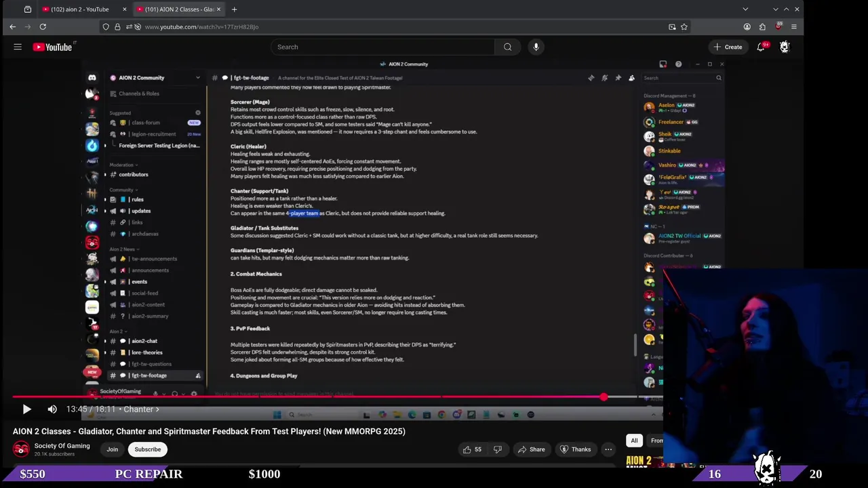
Task: In the video, select Discord channel 'lore-theories'
Action: [x=146, y=352]
